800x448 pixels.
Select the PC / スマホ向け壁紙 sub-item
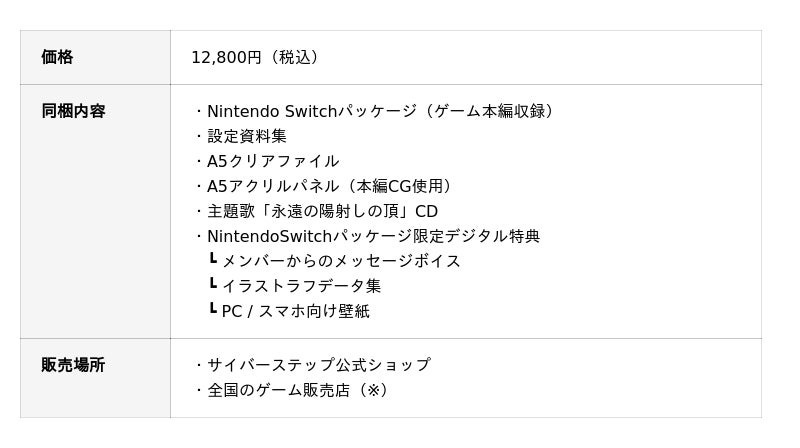tap(295, 311)
